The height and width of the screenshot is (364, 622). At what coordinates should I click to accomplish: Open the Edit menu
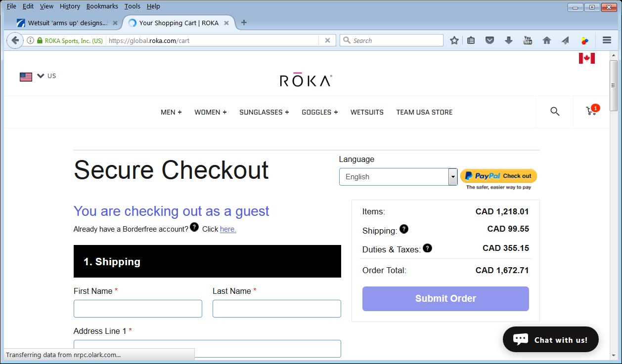click(28, 6)
